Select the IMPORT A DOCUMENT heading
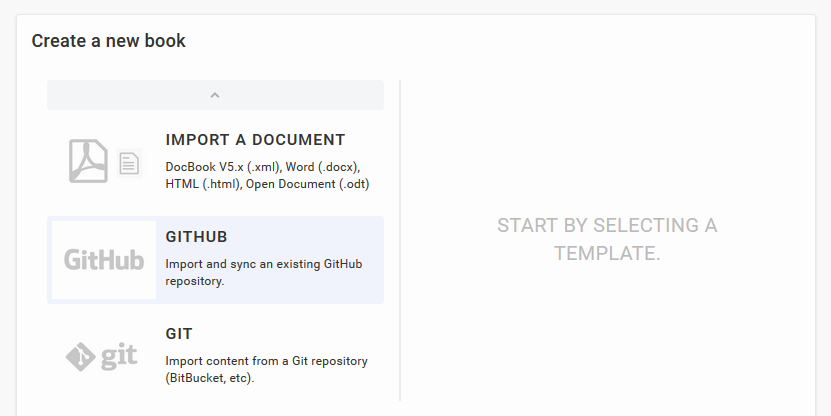This screenshot has width=831, height=416. (255, 140)
